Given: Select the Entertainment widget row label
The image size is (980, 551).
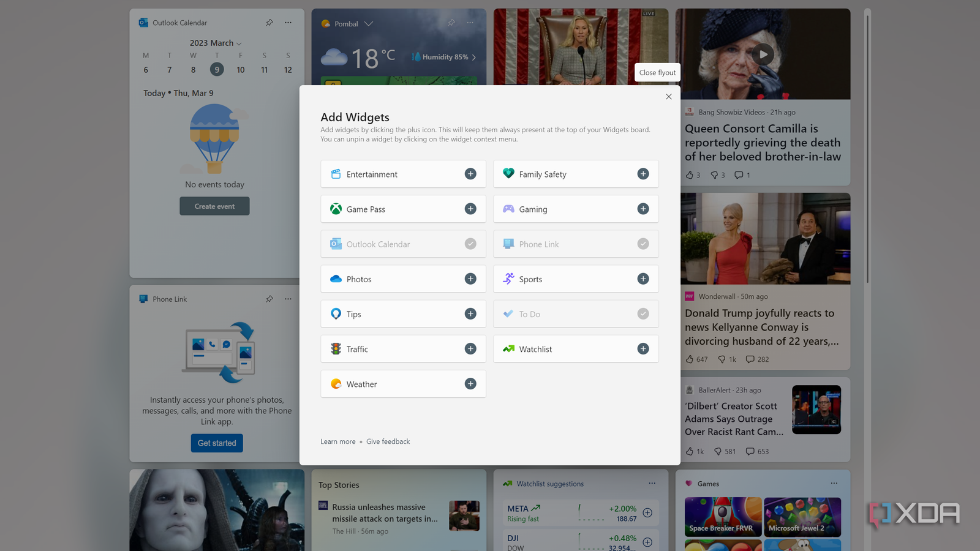Looking at the screenshot, I should tap(372, 174).
